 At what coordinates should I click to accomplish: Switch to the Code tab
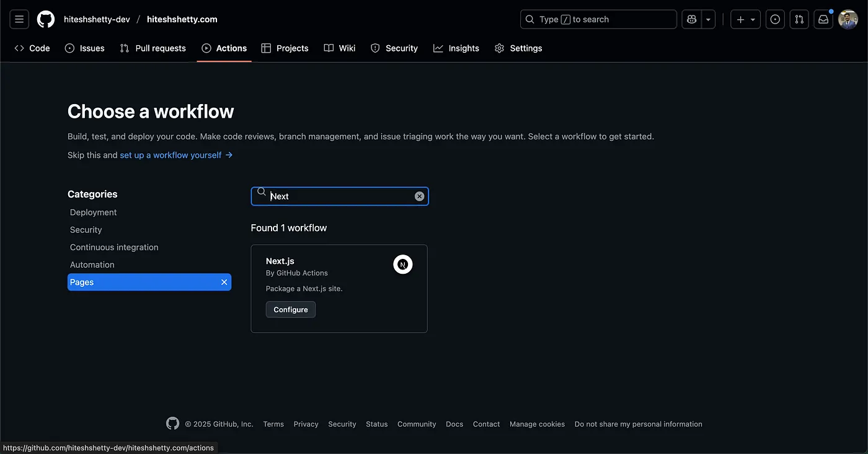click(x=32, y=48)
